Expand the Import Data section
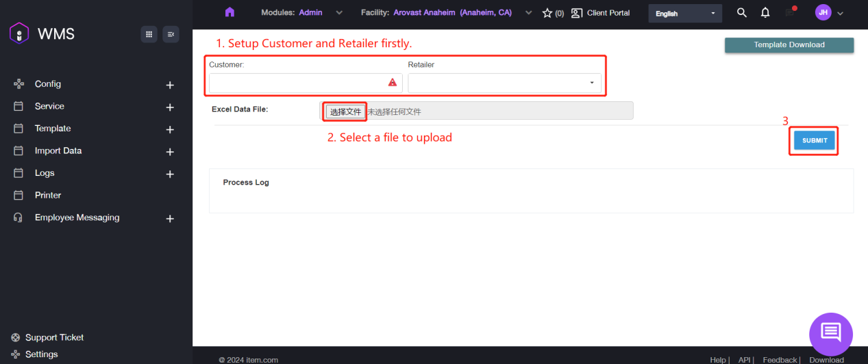Image resolution: width=868 pixels, height=364 pixels. click(x=170, y=151)
